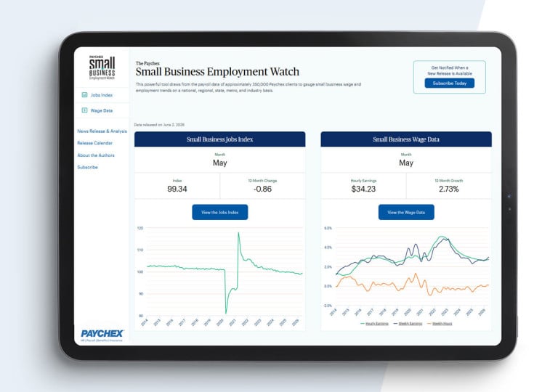Click the Small Business Employment Watch logo
Viewport: 558px width, 392px height.
pos(102,68)
